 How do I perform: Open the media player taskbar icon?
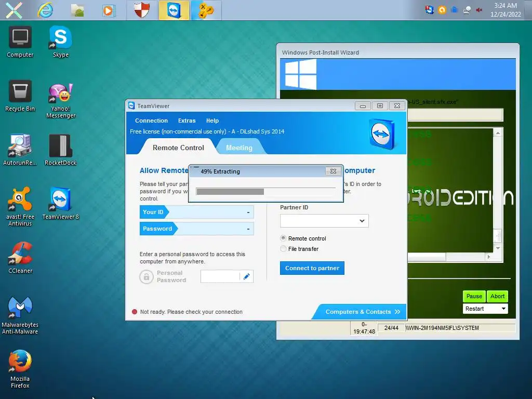point(109,10)
